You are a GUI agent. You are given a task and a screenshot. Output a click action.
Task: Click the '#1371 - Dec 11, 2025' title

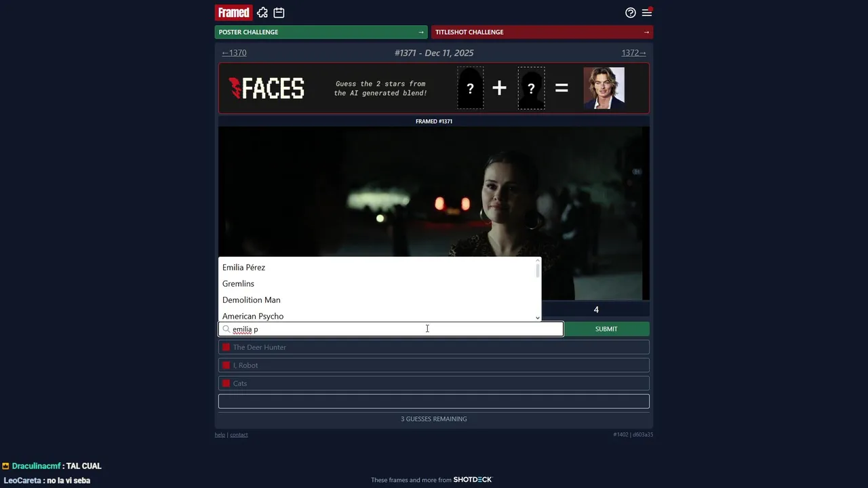coord(434,53)
